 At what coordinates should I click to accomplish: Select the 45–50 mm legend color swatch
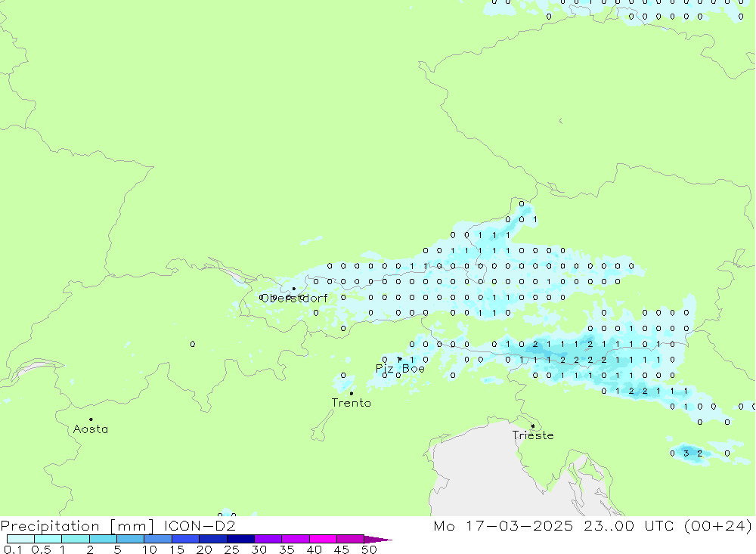351,539
